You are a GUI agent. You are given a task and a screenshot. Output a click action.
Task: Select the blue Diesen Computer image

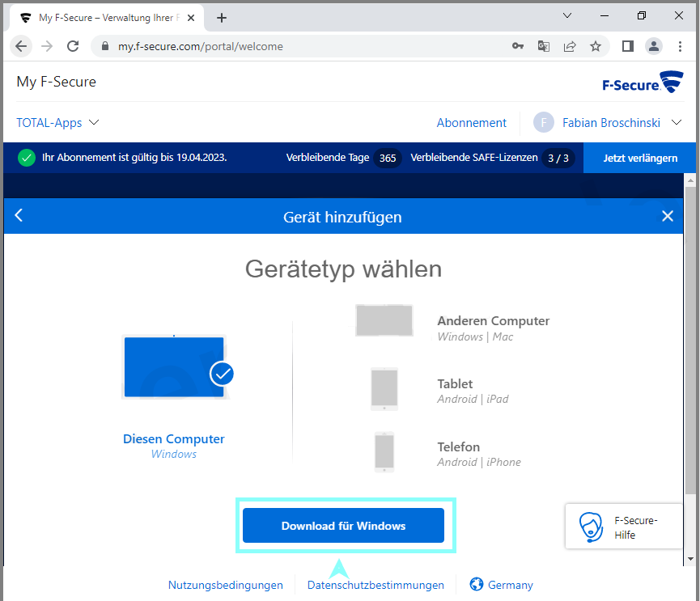tap(174, 366)
